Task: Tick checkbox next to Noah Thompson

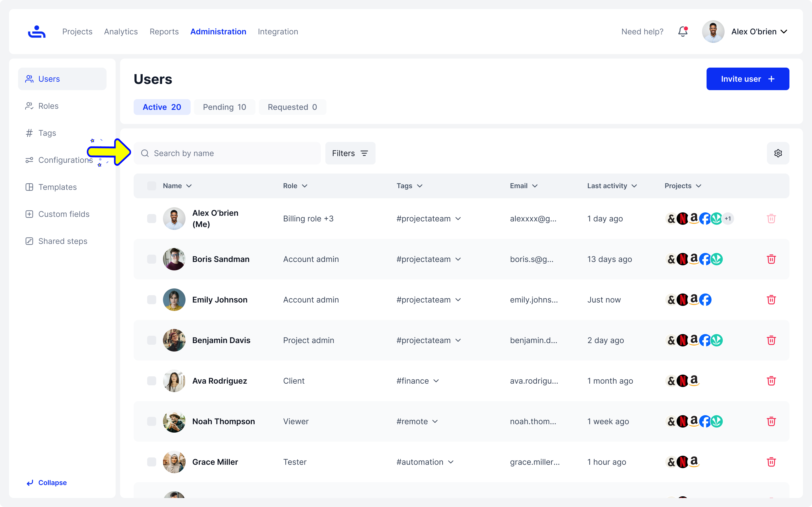Action: pyautogui.click(x=152, y=421)
